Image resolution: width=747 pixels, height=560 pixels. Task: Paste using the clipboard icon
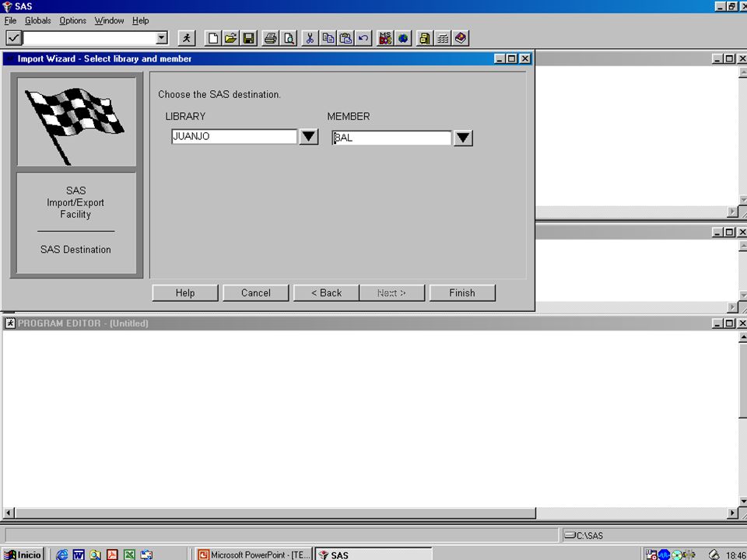tap(345, 38)
